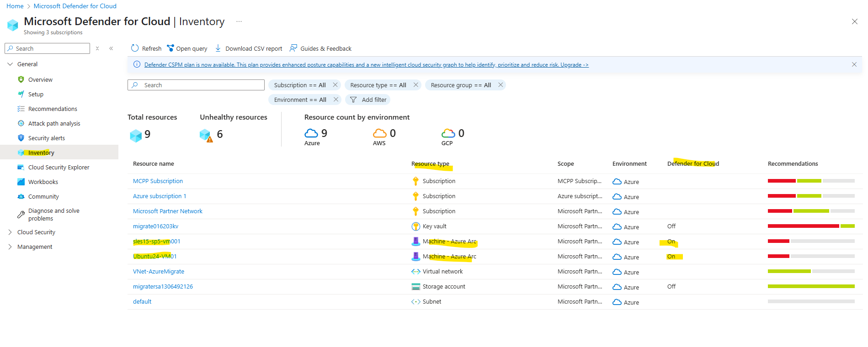Go to Home breadcrumb

click(x=15, y=6)
